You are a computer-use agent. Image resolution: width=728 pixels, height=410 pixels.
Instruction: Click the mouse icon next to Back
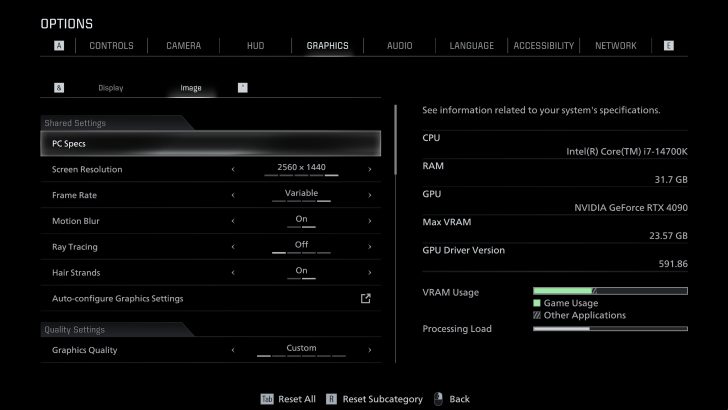click(x=438, y=399)
